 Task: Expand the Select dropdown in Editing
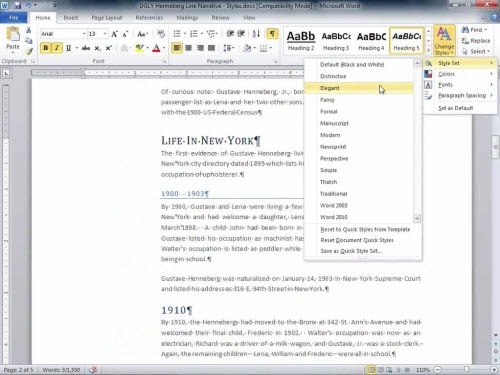[x=476, y=51]
